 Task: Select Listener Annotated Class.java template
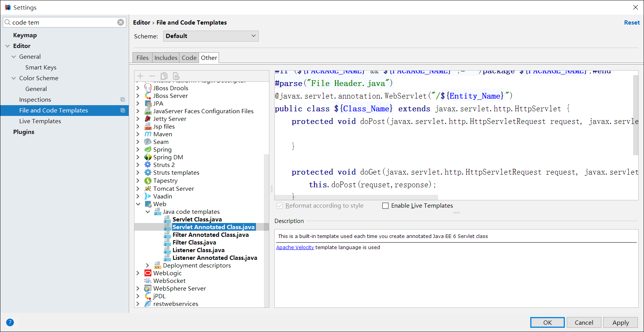click(215, 258)
